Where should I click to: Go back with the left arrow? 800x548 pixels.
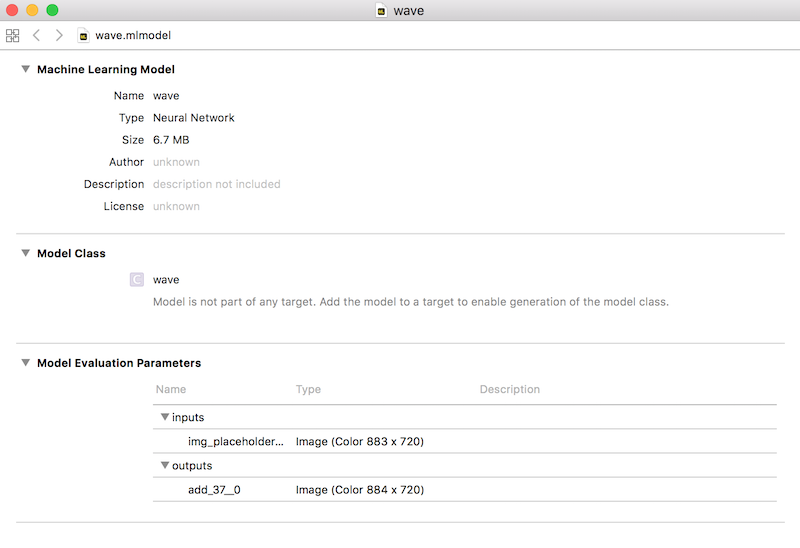37,35
